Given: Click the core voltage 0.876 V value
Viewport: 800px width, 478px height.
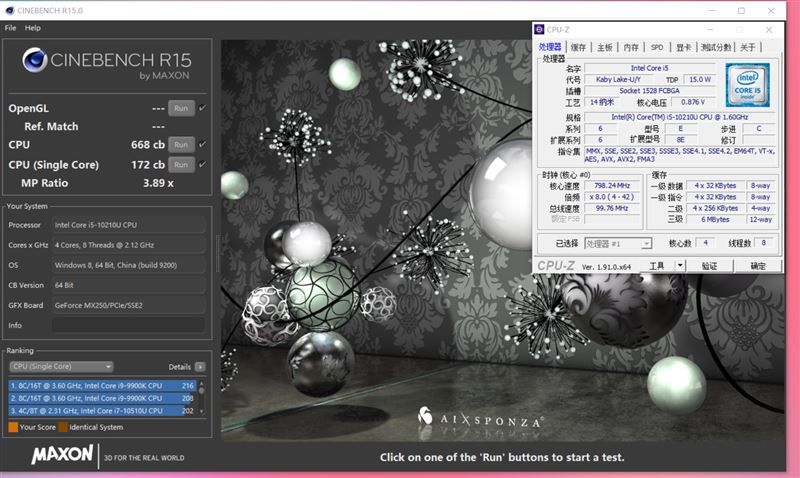Looking at the screenshot, I should coord(693,102).
